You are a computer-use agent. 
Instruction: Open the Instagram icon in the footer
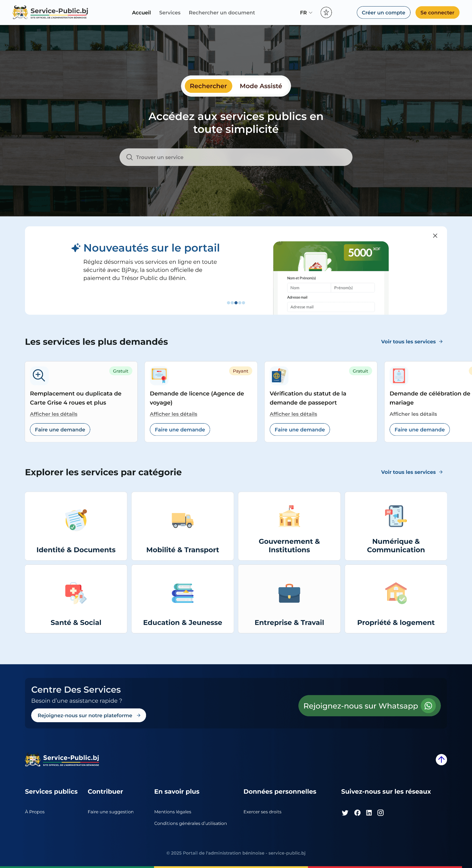tap(380, 812)
